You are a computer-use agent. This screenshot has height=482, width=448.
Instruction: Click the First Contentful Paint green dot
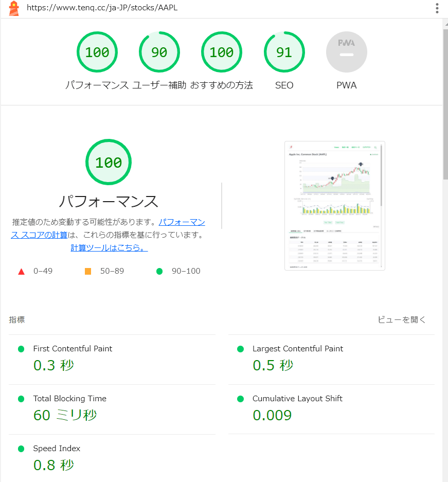click(x=21, y=349)
